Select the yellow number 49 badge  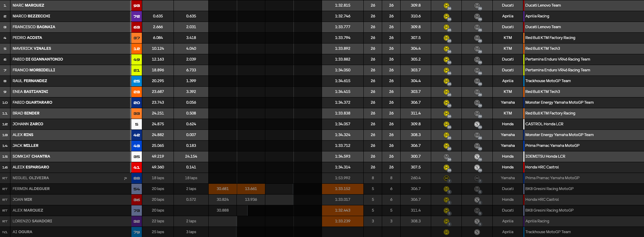click(137, 60)
